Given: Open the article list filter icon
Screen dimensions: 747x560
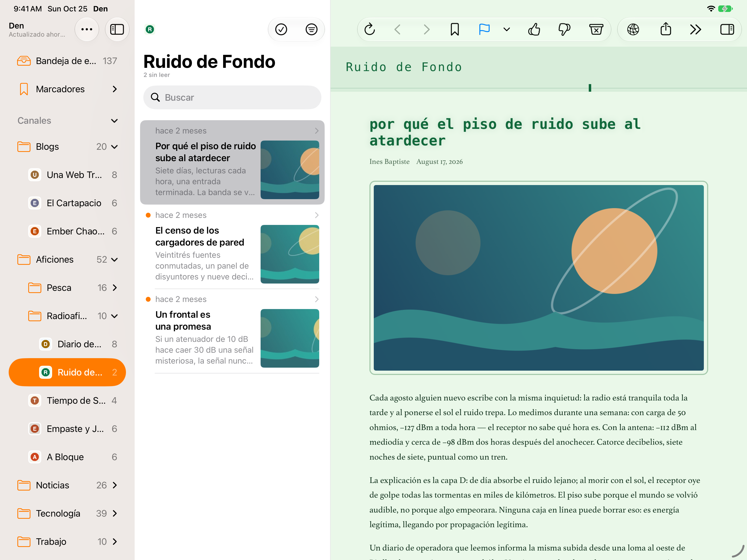Looking at the screenshot, I should 311,29.
